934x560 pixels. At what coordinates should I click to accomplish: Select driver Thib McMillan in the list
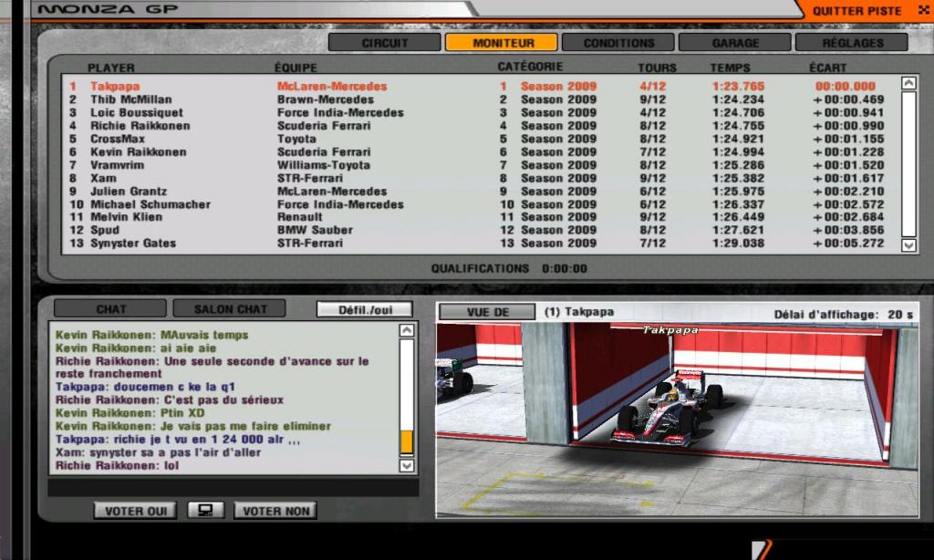click(x=482, y=99)
